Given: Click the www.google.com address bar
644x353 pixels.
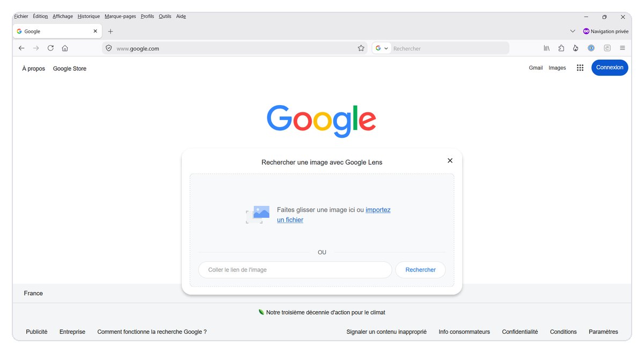Looking at the screenshot, I should click(235, 48).
